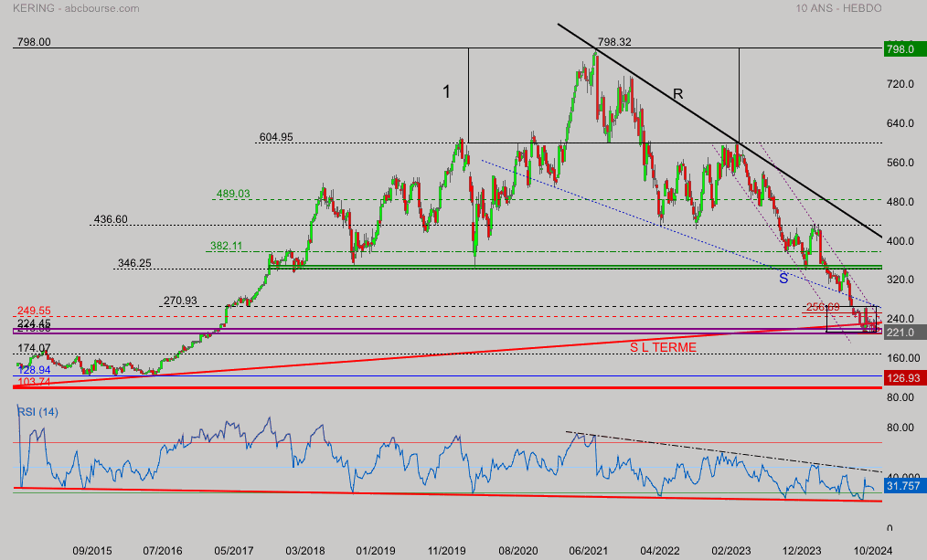Click the blue "S" support annotation

(783, 279)
